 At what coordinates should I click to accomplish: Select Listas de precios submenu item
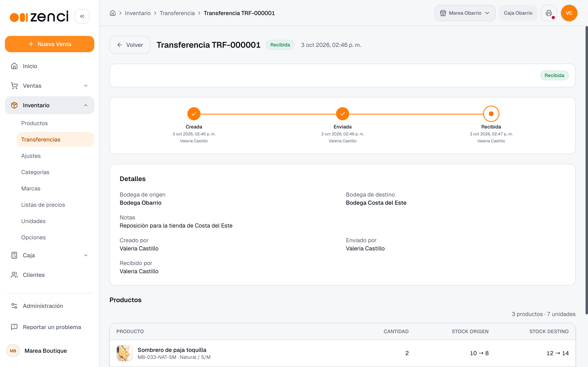(x=43, y=205)
